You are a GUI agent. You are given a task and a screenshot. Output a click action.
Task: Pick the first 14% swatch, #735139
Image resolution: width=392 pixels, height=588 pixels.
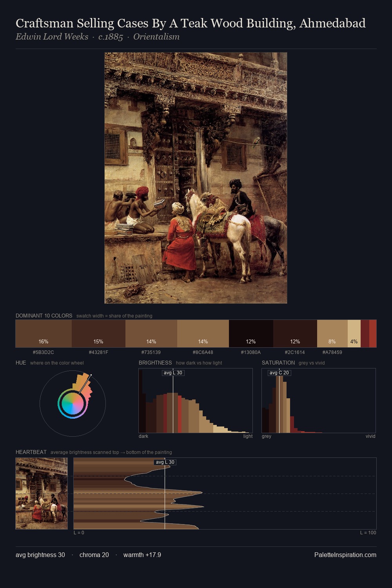coord(151,334)
